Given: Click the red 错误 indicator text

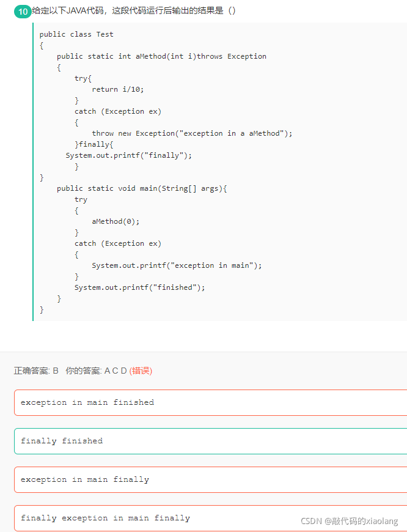Looking at the screenshot, I should point(141,371).
